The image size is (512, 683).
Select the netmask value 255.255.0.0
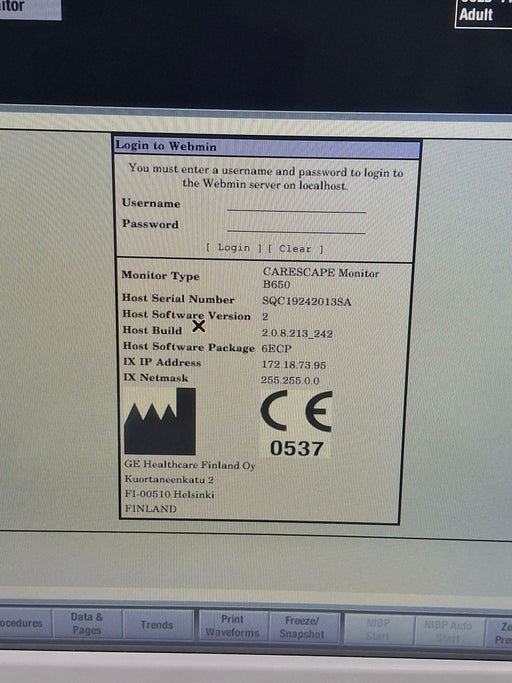pos(290,380)
